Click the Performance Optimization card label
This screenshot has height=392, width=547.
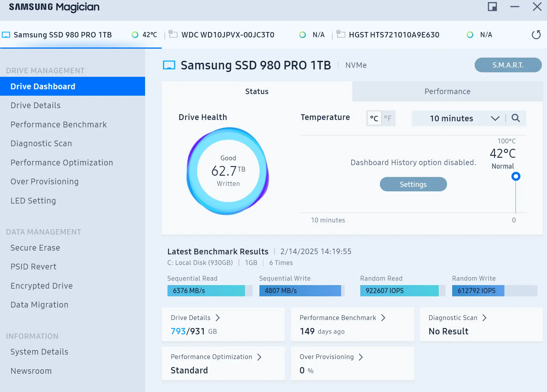click(x=211, y=357)
